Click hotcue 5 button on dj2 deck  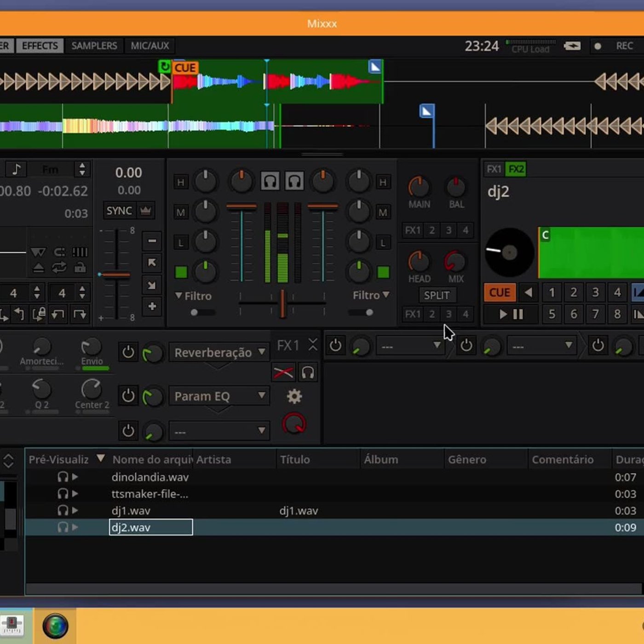pos(552,314)
